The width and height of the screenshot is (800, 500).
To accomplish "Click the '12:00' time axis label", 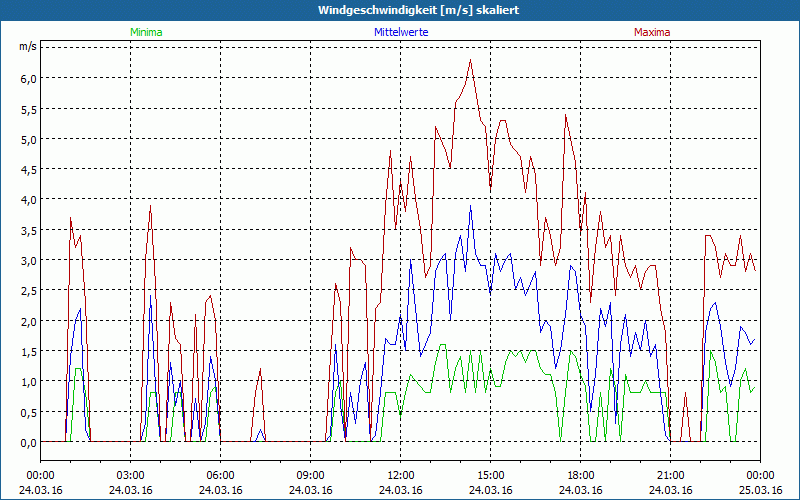I will click(x=401, y=476).
